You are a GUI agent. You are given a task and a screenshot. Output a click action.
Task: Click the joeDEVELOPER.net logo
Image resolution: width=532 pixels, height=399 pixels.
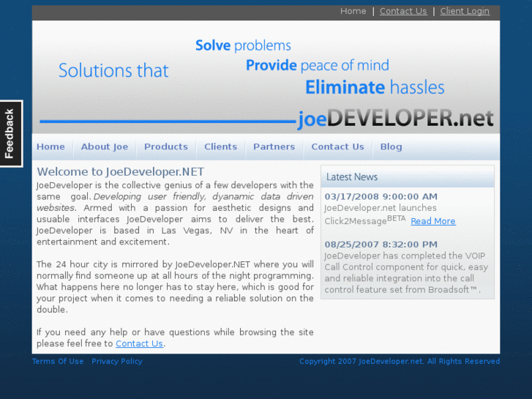[x=395, y=119]
